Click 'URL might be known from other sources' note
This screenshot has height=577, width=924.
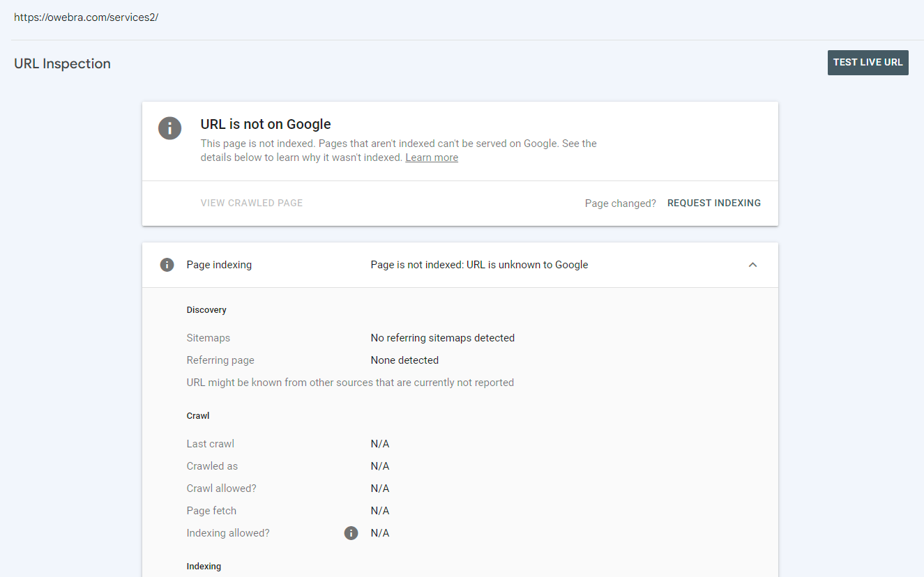click(350, 383)
